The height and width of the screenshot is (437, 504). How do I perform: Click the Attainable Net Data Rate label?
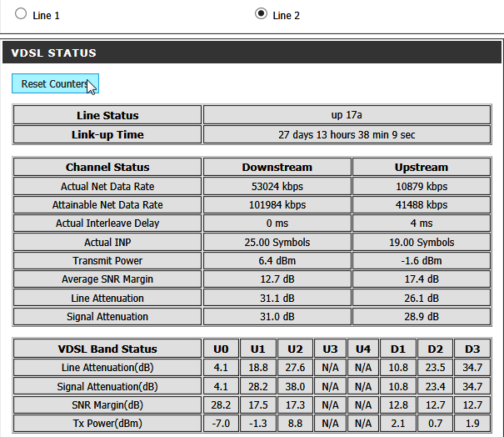tap(107, 204)
